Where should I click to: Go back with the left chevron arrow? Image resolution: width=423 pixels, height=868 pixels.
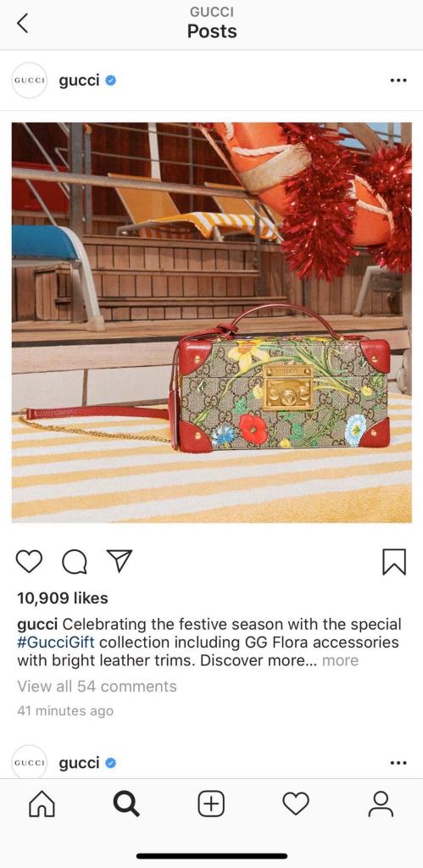click(22, 23)
